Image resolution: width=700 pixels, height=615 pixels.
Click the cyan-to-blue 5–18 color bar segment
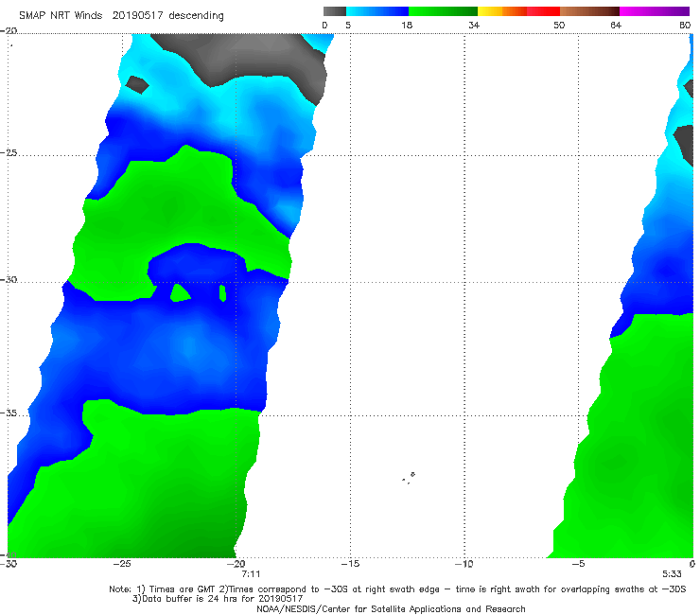[377, 11]
